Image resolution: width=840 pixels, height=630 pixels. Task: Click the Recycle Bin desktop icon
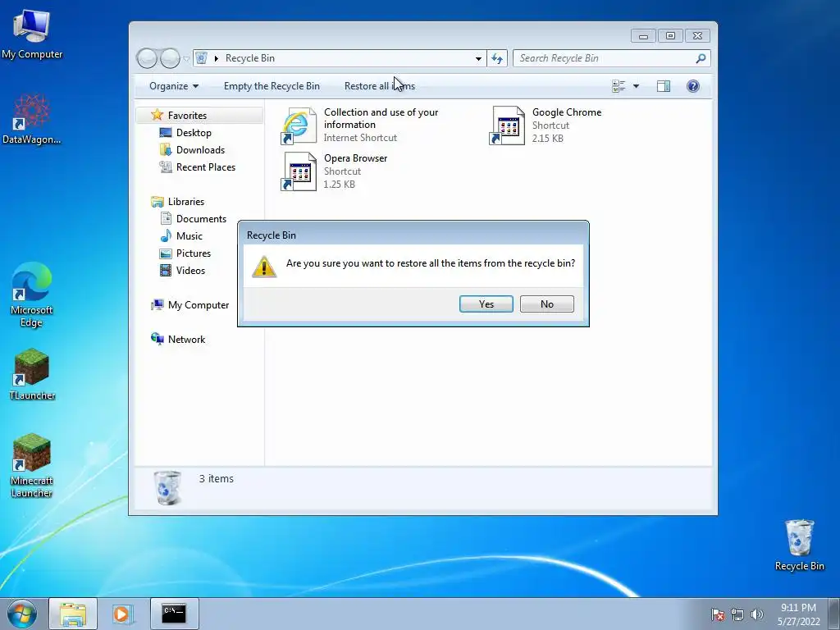coord(799,546)
